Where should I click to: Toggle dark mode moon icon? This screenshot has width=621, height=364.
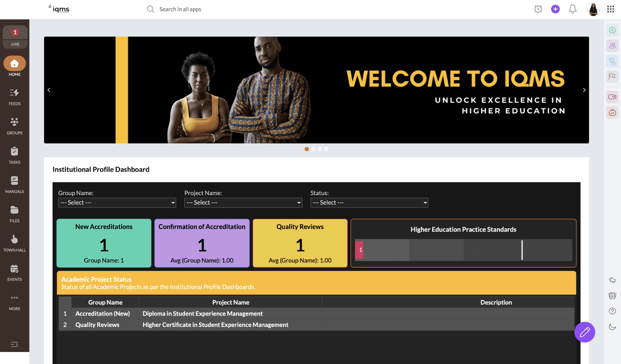[x=612, y=327]
